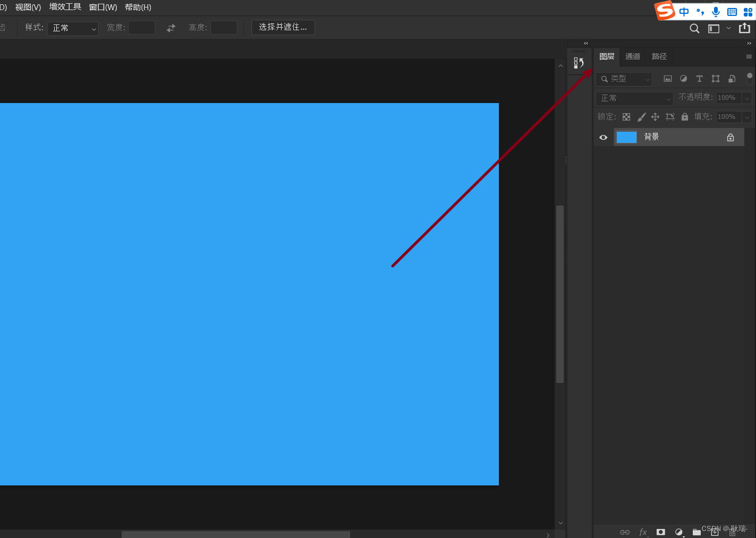Image resolution: width=756 pixels, height=538 pixels.
Task: Open the 增效工具 menu
Action: pyautogui.click(x=65, y=7)
